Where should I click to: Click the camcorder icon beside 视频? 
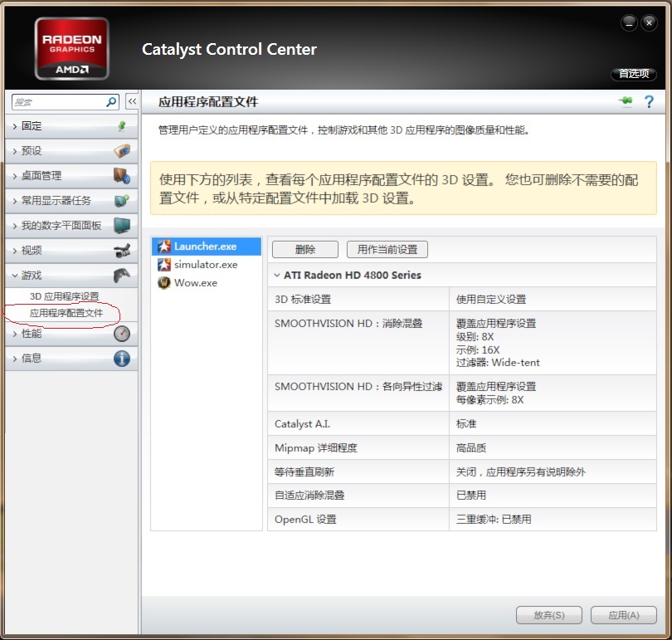click(122, 250)
